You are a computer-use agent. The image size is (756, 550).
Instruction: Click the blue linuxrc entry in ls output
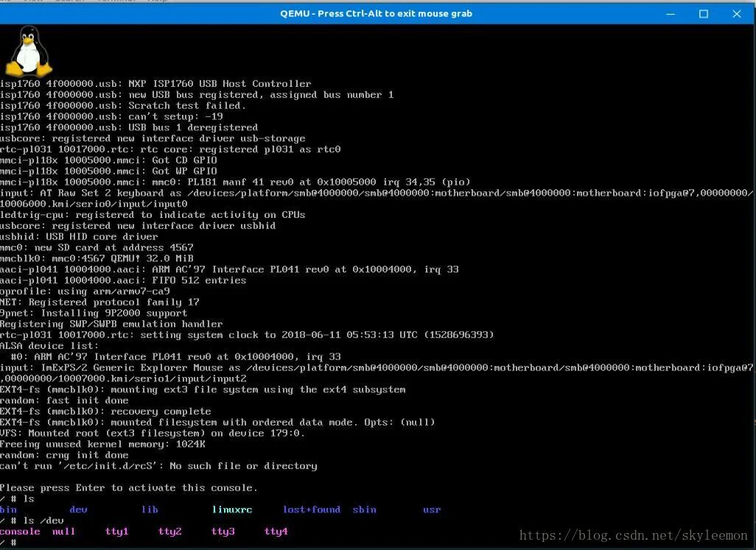coord(232,509)
